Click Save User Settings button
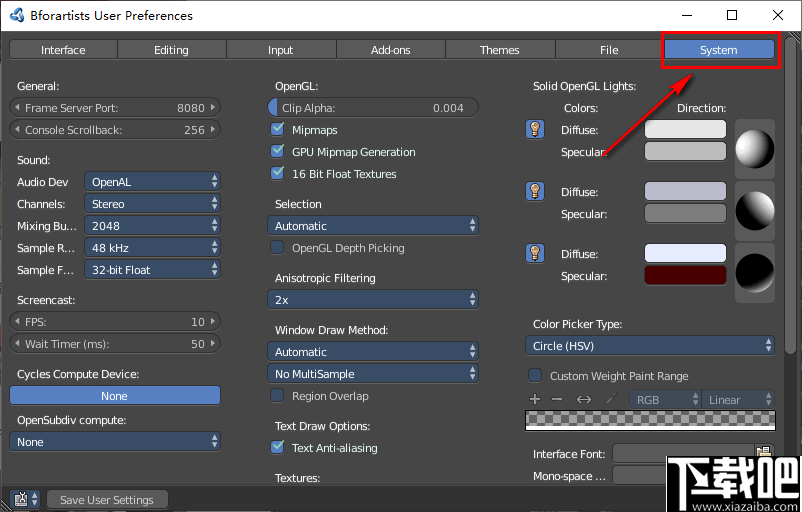Screen dimensions: 802x512 [106, 500]
